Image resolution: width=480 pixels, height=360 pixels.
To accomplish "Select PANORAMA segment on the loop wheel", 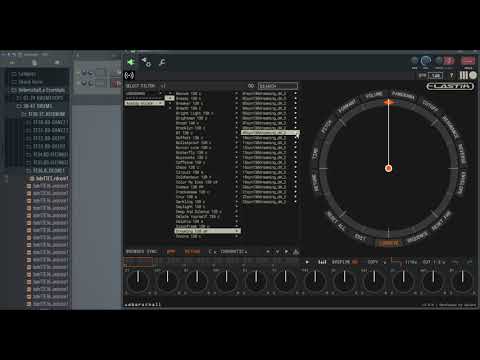I will [x=403, y=96].
